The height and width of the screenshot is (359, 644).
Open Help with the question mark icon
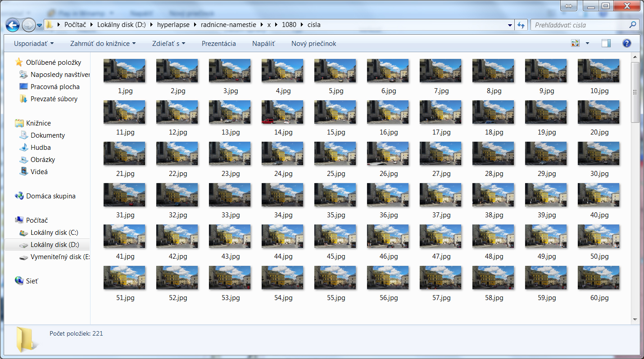pyautogui.click(x=626, y=44)
